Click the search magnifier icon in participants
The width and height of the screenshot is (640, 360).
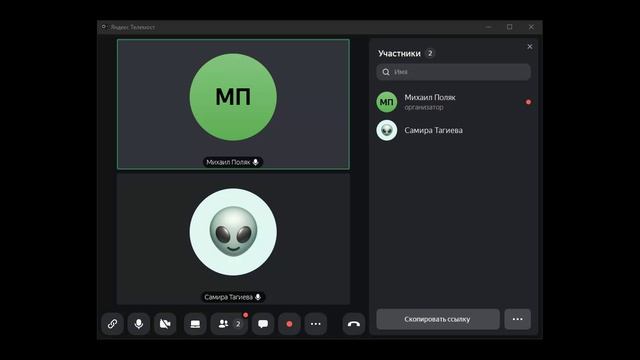click(386, 72)
